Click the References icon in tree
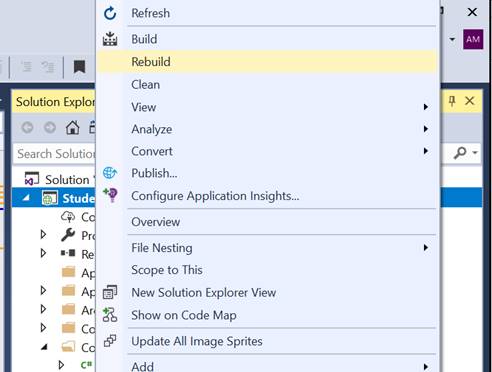Image resolution: width=492 pixels, height=372 pixels. [68, 253]
